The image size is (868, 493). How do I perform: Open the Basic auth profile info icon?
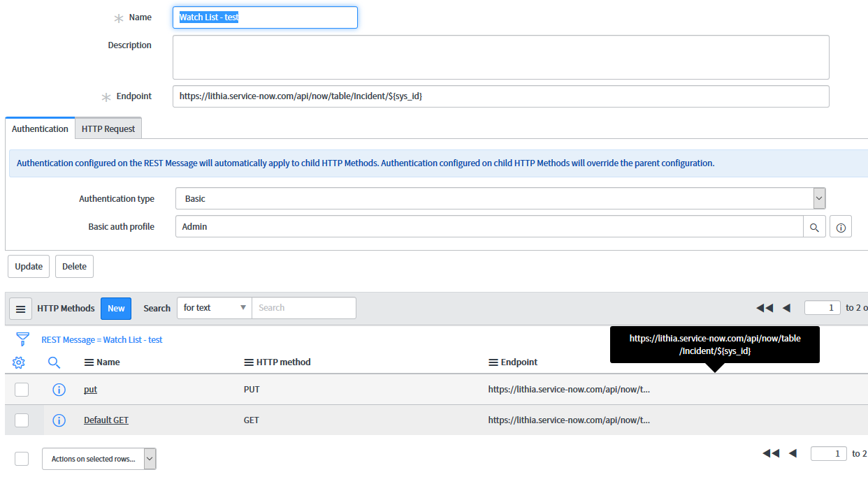tap(841, 227)
